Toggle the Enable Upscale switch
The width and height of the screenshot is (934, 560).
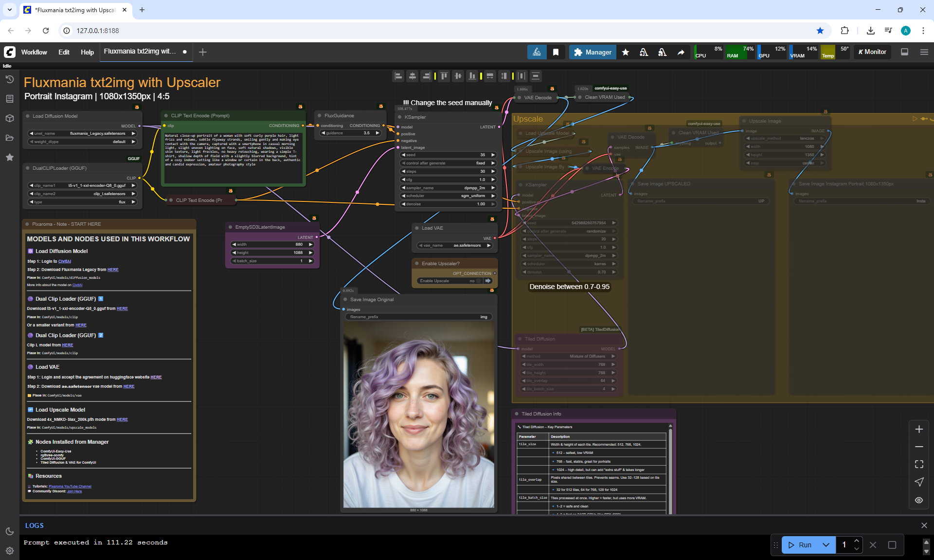(479, 281)
